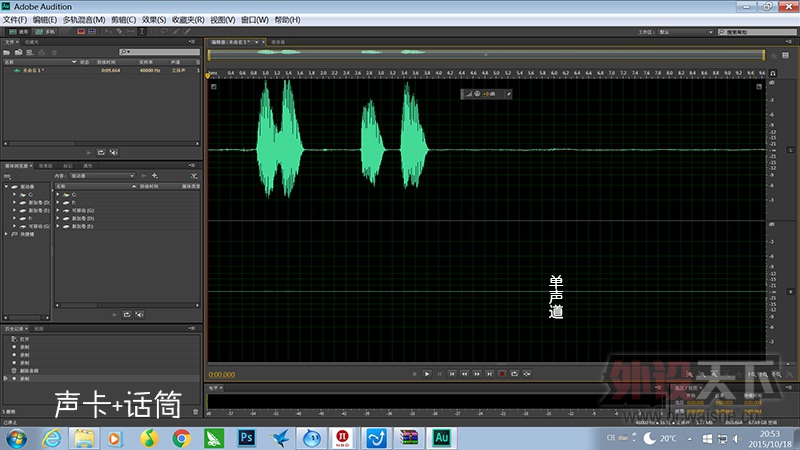
Task: Click the search help field
Action: pyautogui.click(x=757, y=32)
